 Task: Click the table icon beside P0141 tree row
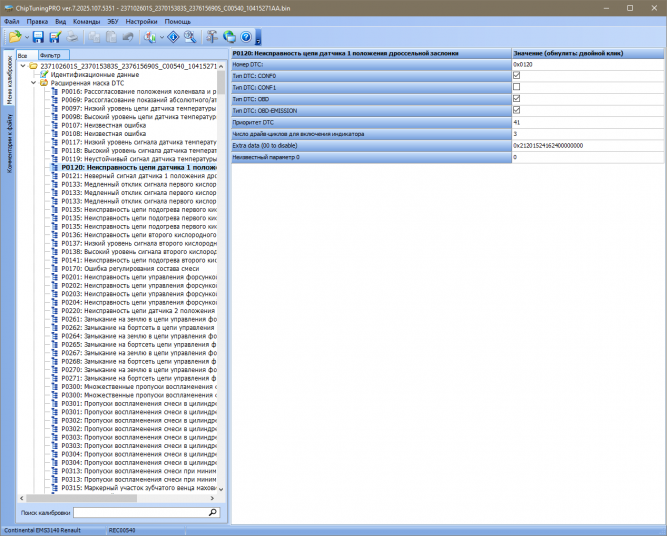(54, 260)
